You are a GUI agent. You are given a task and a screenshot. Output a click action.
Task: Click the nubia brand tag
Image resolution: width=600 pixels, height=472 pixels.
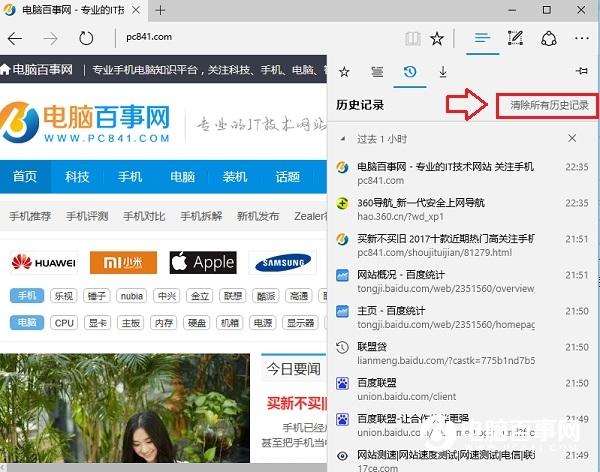(132, 296)
